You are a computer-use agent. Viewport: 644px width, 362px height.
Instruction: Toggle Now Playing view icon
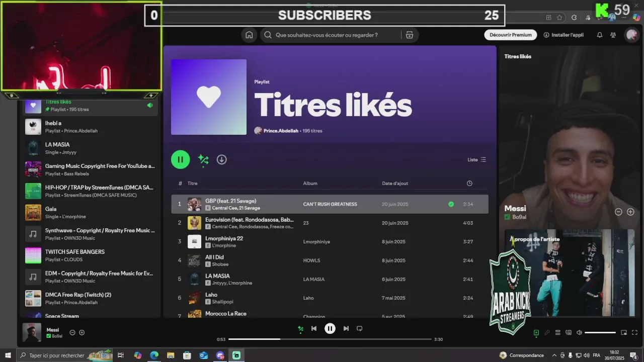click(536, 332)
